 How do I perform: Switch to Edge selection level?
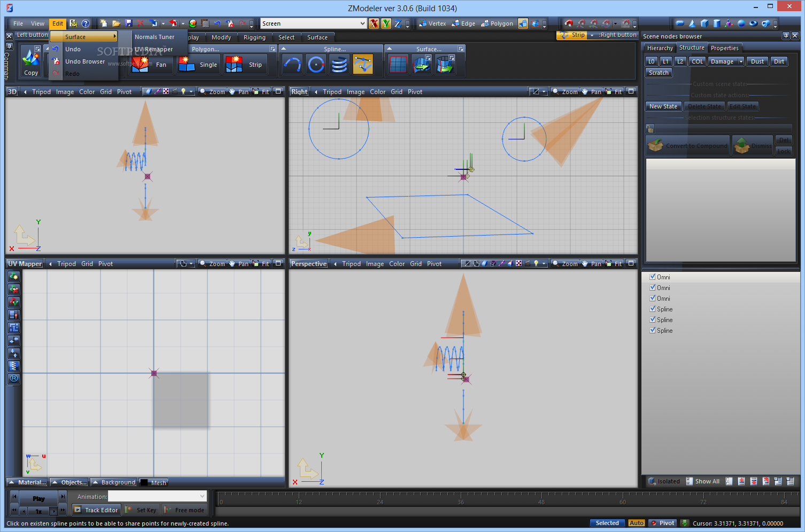(x=463, y=24)
